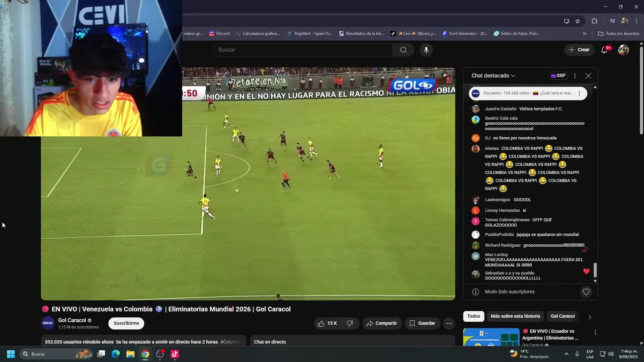Click the page vertical scrollbar

click(x=641, y=90)
